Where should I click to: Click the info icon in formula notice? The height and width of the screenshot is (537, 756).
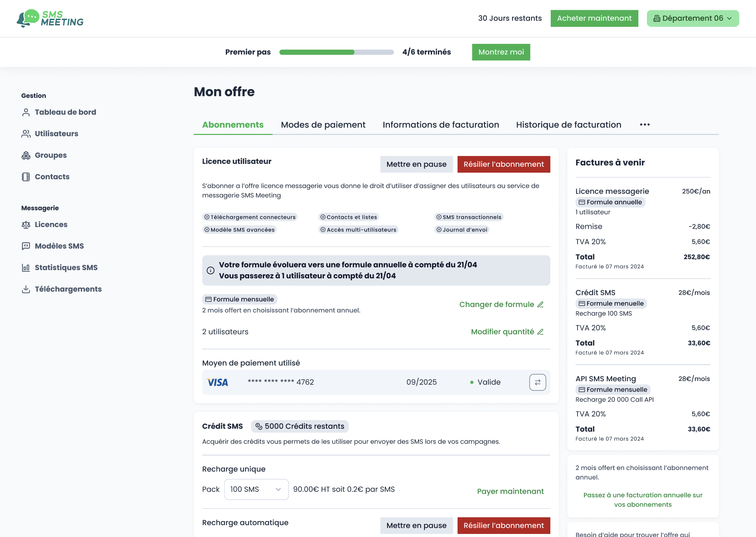(211, 271)
